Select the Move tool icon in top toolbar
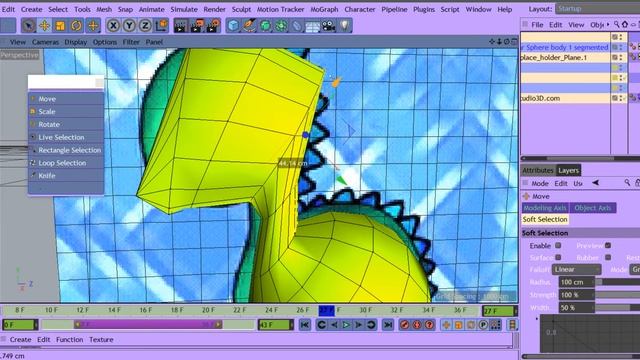640x360 pixels. click(44, 26)
